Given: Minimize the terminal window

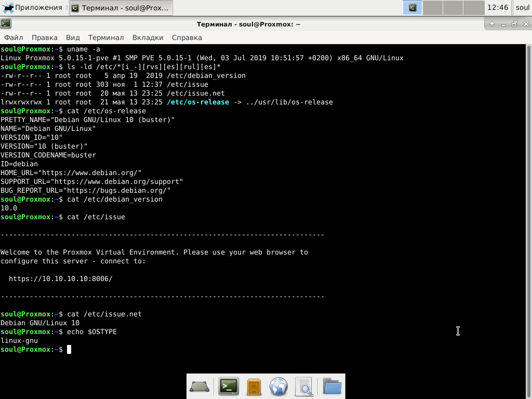Looking at the screenshot, I should pyautogui.click(x=503, y=24).
